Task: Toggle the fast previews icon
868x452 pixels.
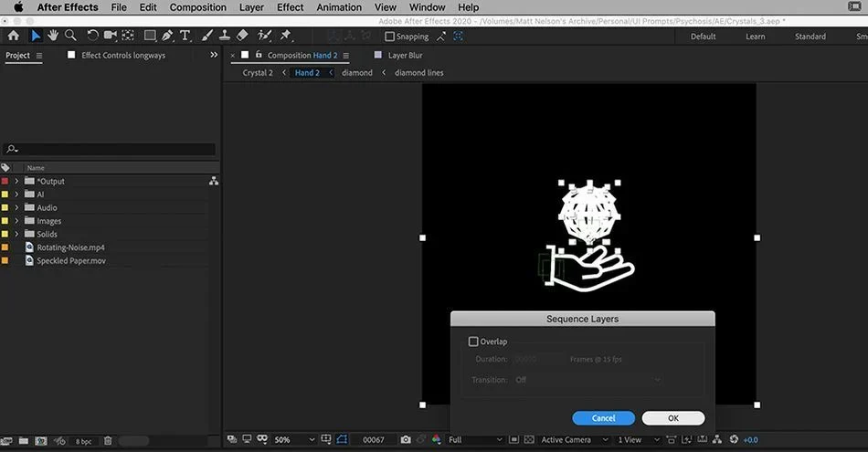Action: [687, 440]
